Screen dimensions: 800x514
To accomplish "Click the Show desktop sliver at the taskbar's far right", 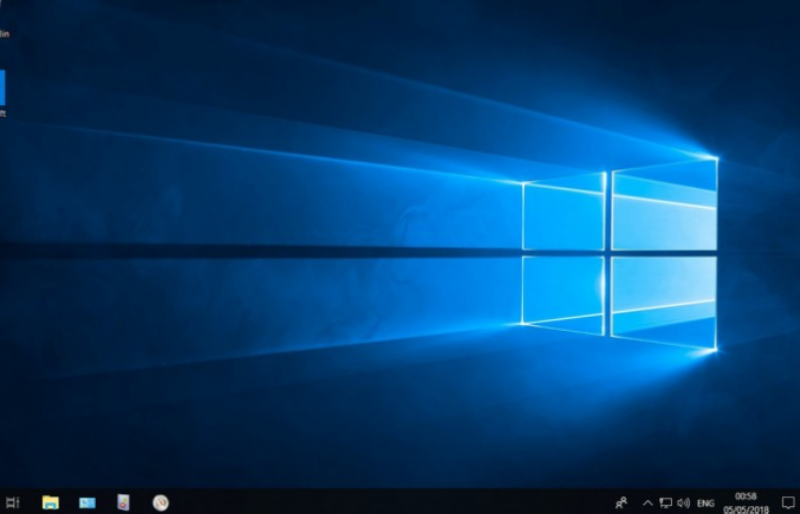I will pyautogui.click(x=798, y=502).
